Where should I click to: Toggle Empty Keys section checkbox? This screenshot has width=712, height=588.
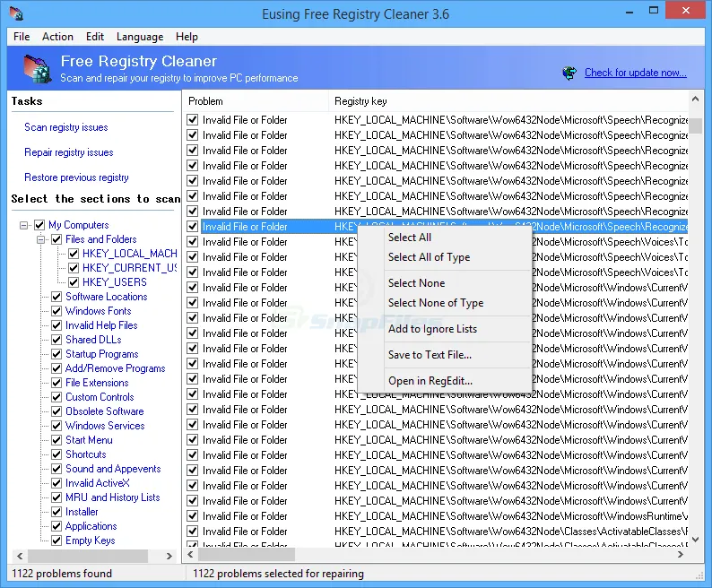pos(56,540)
